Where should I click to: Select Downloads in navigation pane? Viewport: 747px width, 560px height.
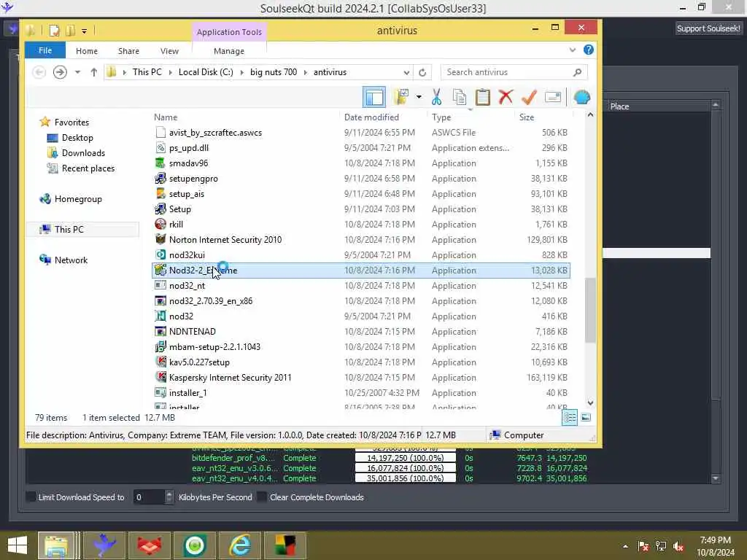tap(83, 153)
